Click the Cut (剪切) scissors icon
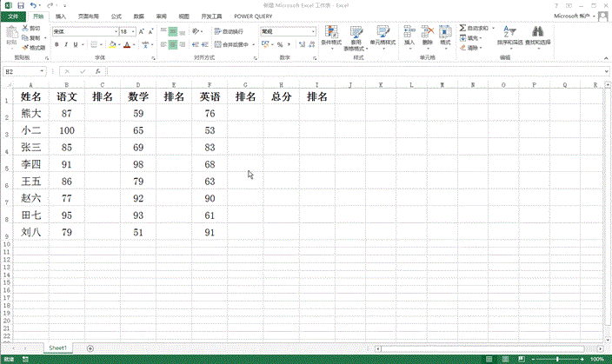Viewport: 612px width, 364px height. click(33, 29)
